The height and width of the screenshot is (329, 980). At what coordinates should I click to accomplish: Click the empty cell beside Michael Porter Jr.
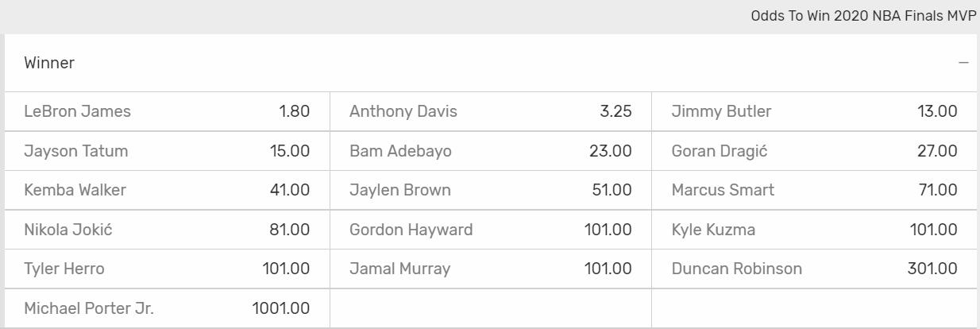(x=490, y=308)
